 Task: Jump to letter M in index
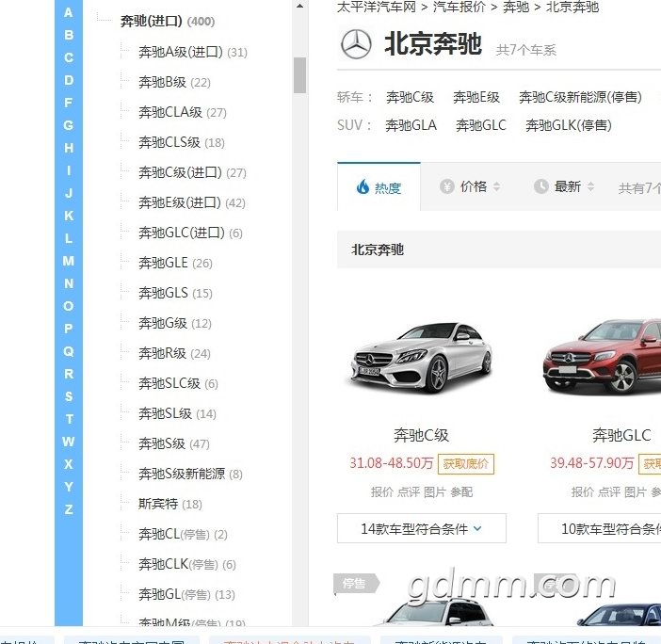coord(69,261)
